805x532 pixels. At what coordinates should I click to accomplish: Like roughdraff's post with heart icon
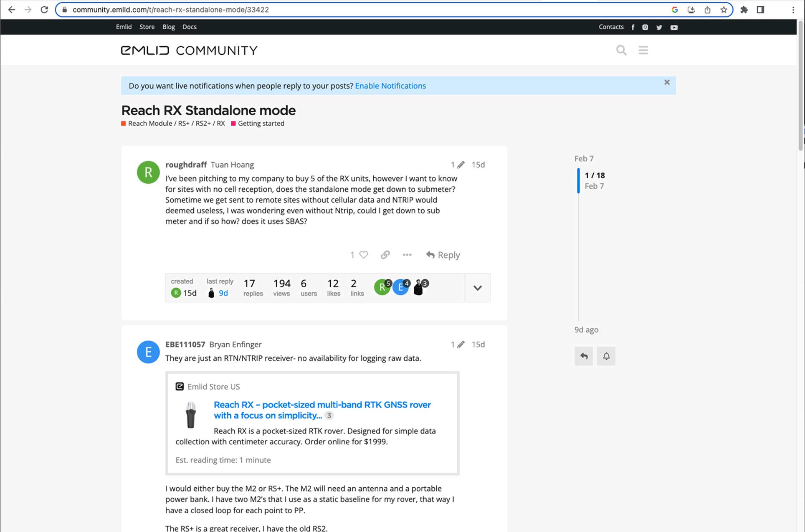pos(364,255)
